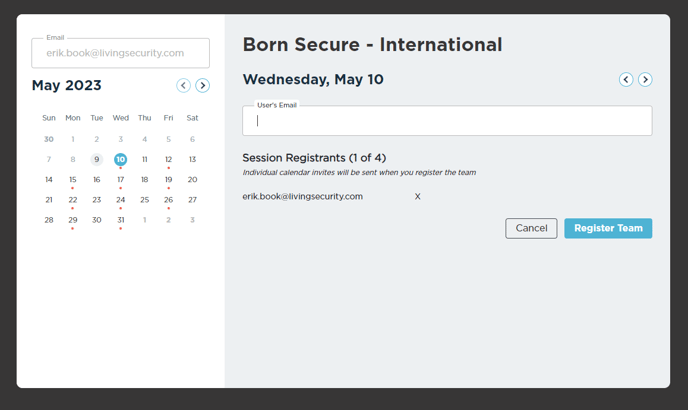Focus the User's Email input field
Screen dimensions: 688x410
(x=447, y=121)
